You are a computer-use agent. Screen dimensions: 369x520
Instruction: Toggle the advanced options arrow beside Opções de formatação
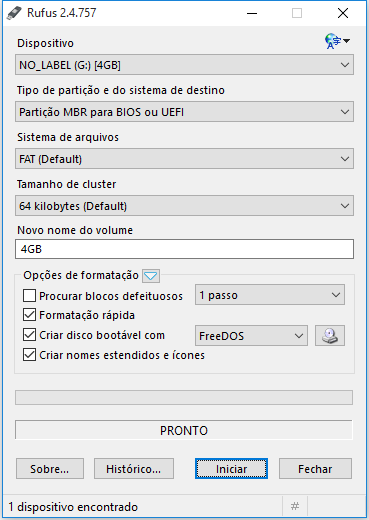tap(151, 276)
